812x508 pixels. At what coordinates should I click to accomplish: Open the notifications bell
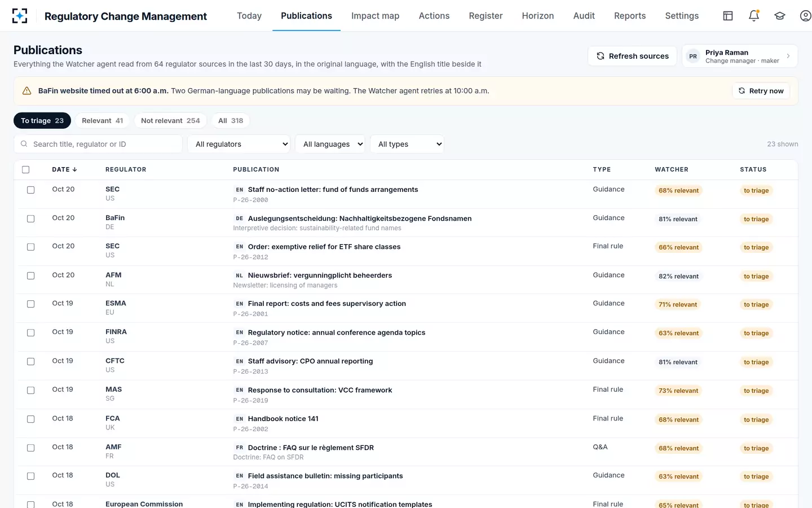coord(754,16)
